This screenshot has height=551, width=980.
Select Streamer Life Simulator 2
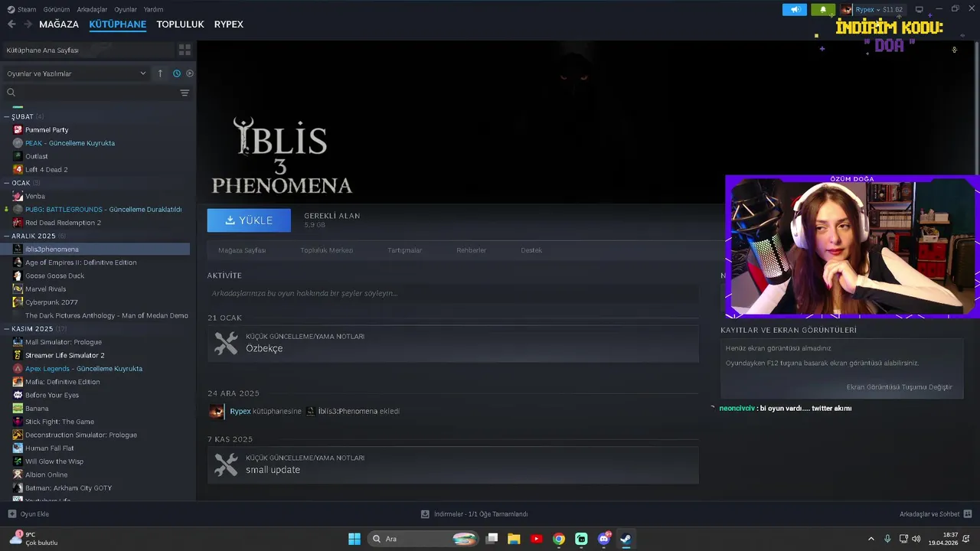(64, 355)
